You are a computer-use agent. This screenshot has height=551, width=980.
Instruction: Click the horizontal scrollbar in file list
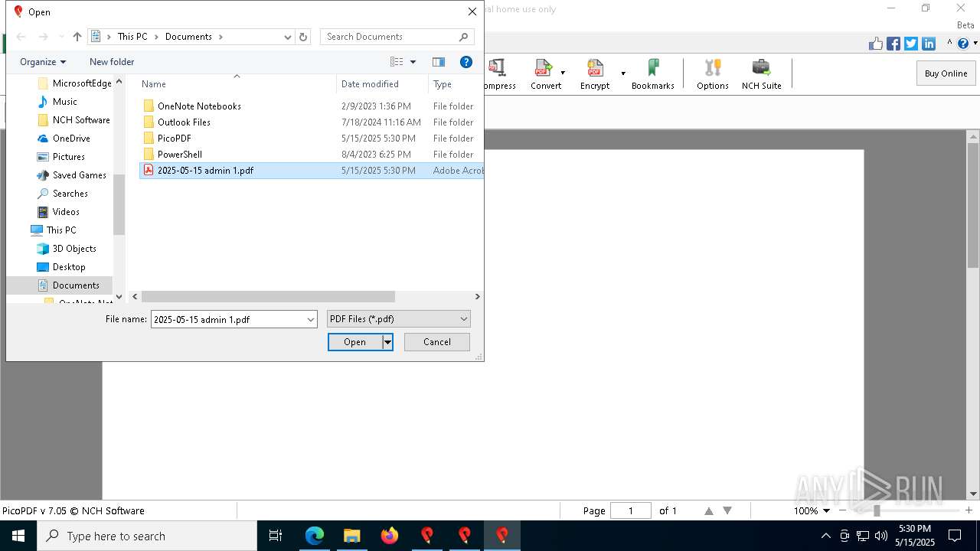click(268, 296)
